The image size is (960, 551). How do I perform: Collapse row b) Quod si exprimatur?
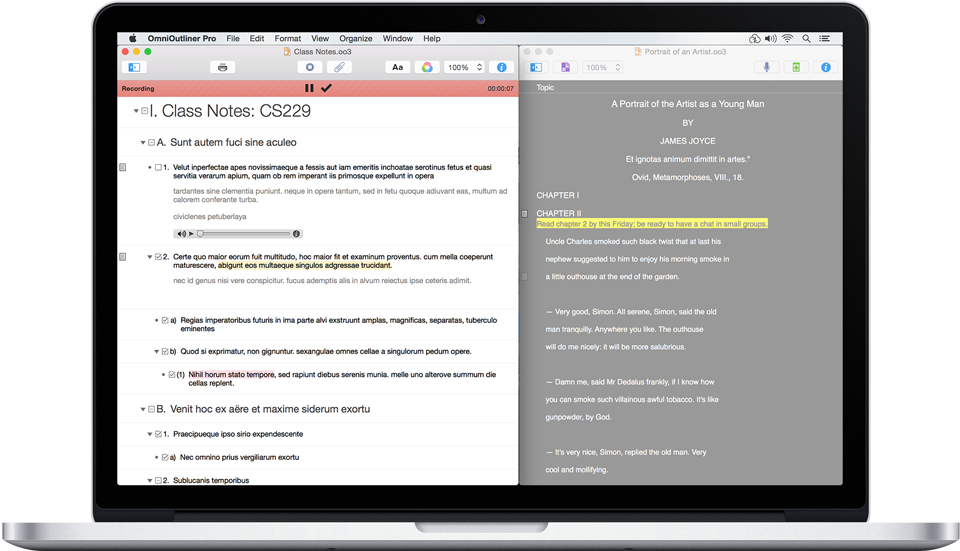pos(157,351)
